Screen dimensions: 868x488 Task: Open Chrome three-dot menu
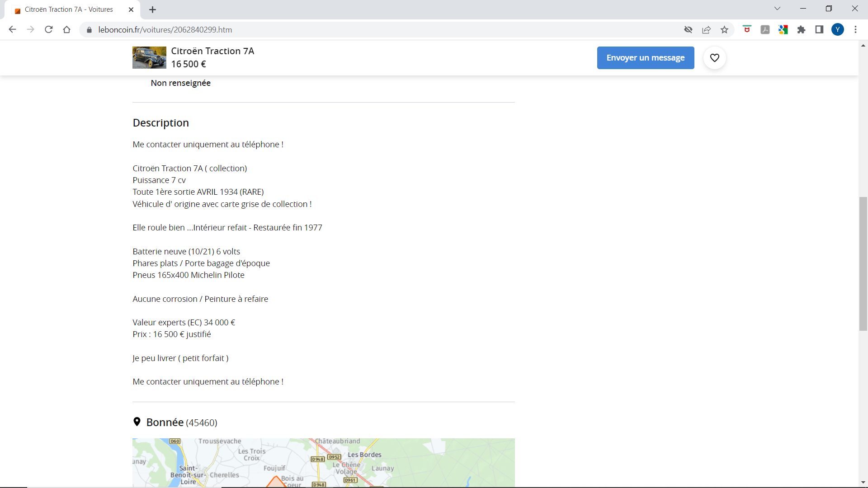pyautogui.click(x=855, y=30)
